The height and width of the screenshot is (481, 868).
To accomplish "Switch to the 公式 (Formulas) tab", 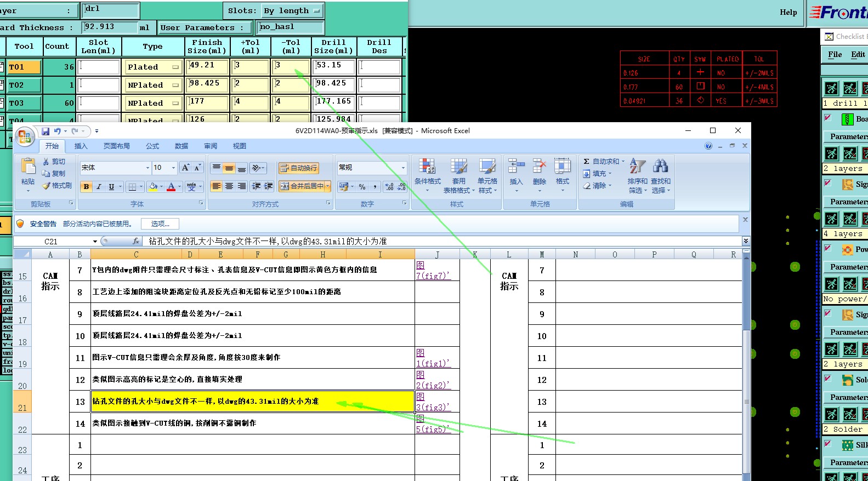I will (x=152, y=146).
